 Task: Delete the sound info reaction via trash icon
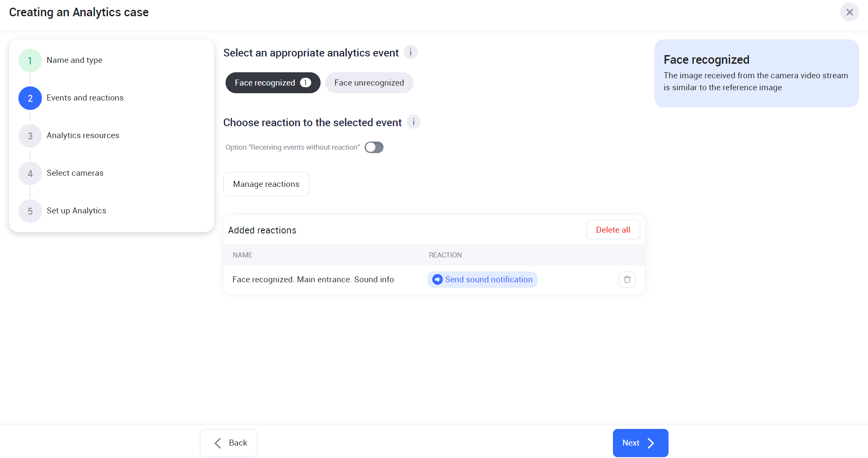[x=627, y=280]
